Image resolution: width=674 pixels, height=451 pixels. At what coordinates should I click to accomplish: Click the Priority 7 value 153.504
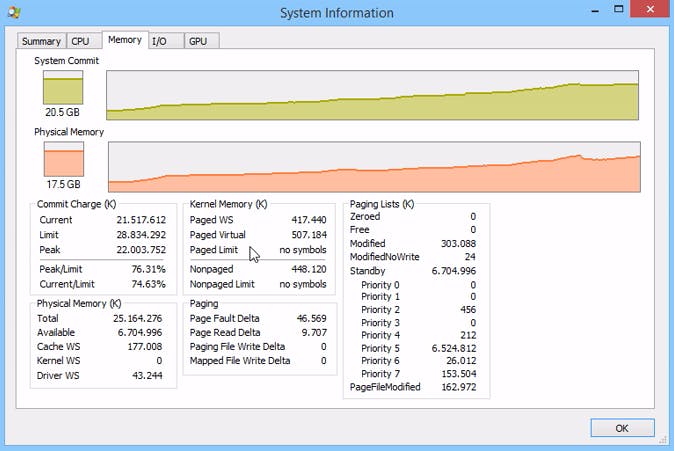459,374
